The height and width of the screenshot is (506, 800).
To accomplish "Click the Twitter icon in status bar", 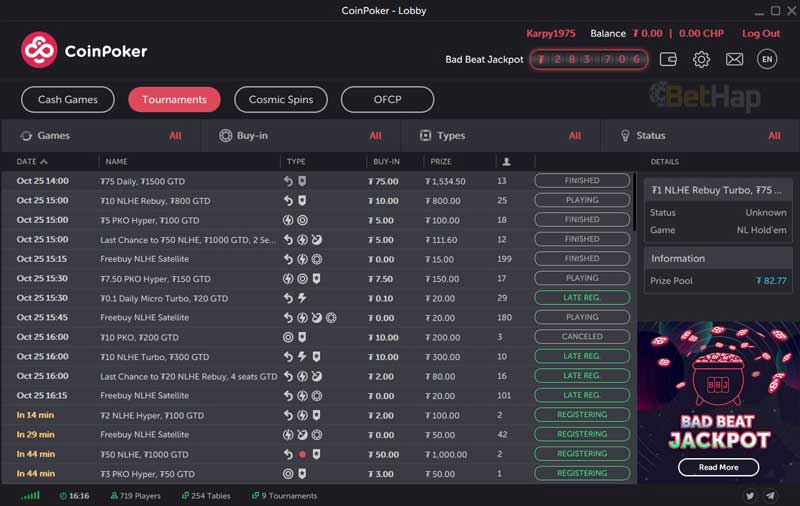I will coord(749,495).
